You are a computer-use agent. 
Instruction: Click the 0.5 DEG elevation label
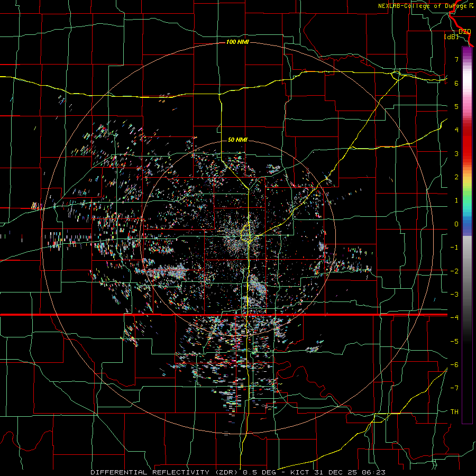point(260,472)
